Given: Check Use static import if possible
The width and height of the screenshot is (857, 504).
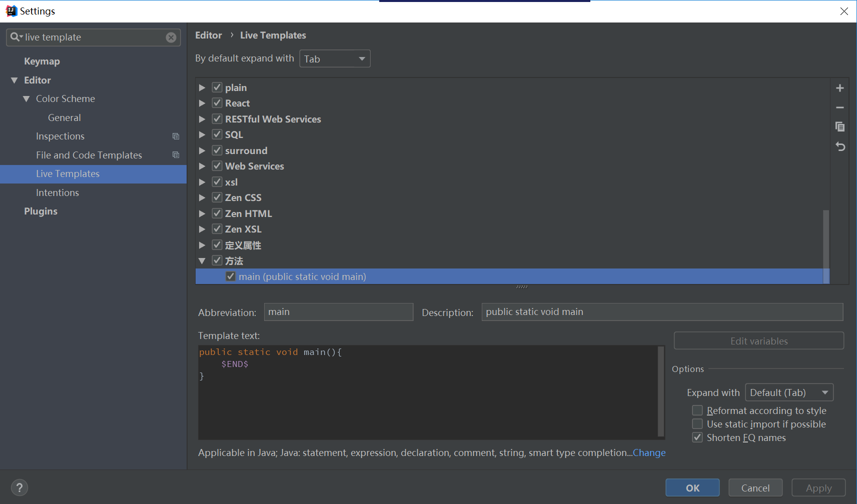Looking at the screenshot, I should tap(697, 424).
